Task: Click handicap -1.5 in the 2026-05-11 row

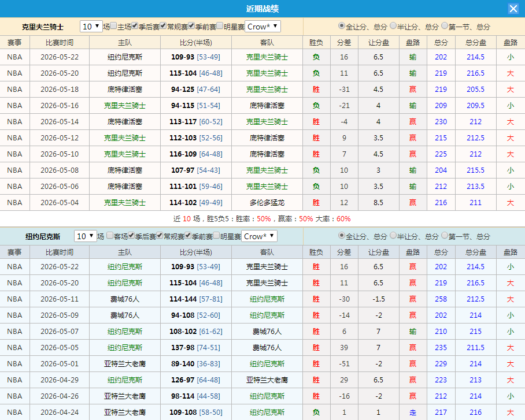Action: 378,299
